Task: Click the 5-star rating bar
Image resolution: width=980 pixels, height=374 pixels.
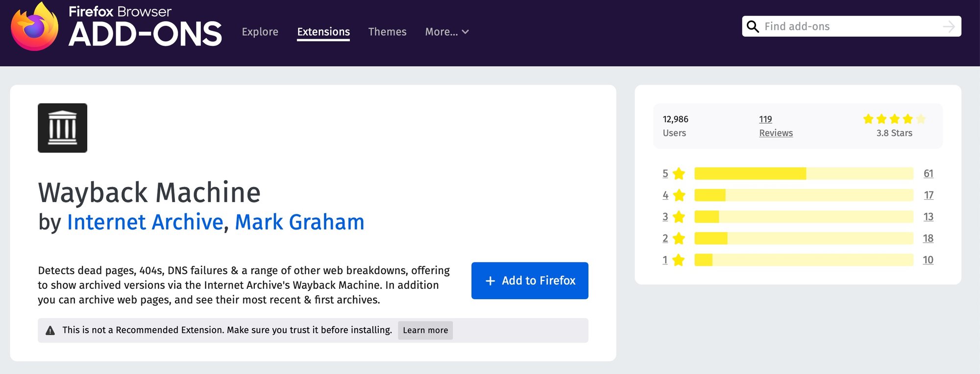Action: click(804, 173)
